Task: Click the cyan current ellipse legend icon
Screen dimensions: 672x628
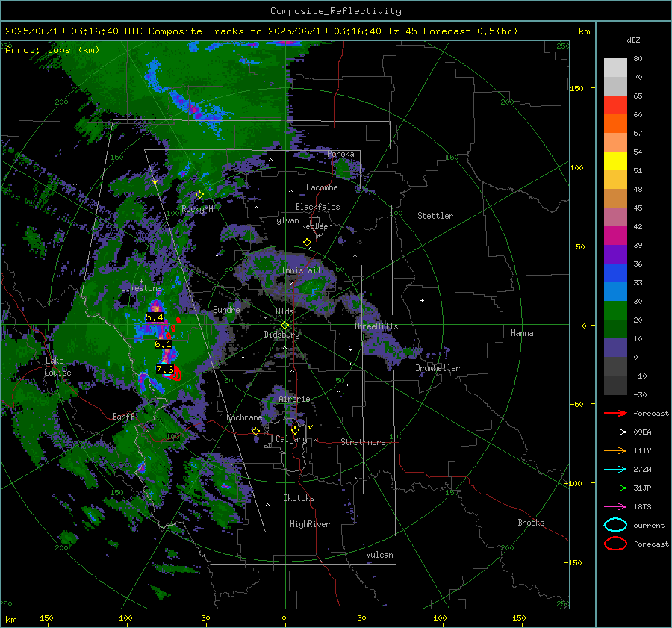Action: click(x=615, y=525)
